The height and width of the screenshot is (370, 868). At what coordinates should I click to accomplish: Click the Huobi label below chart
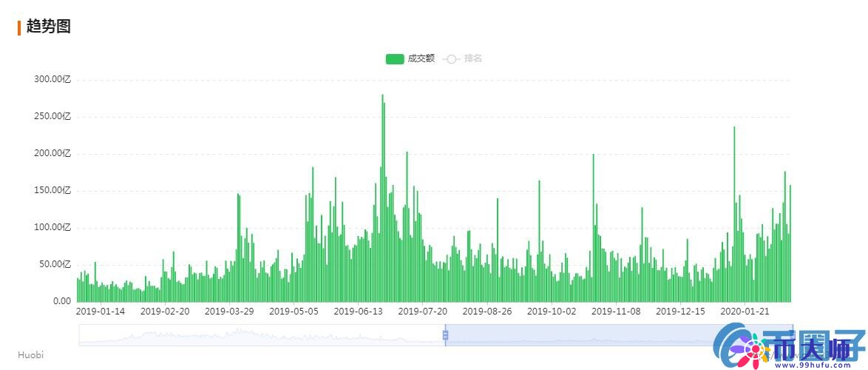click(30, 355)
